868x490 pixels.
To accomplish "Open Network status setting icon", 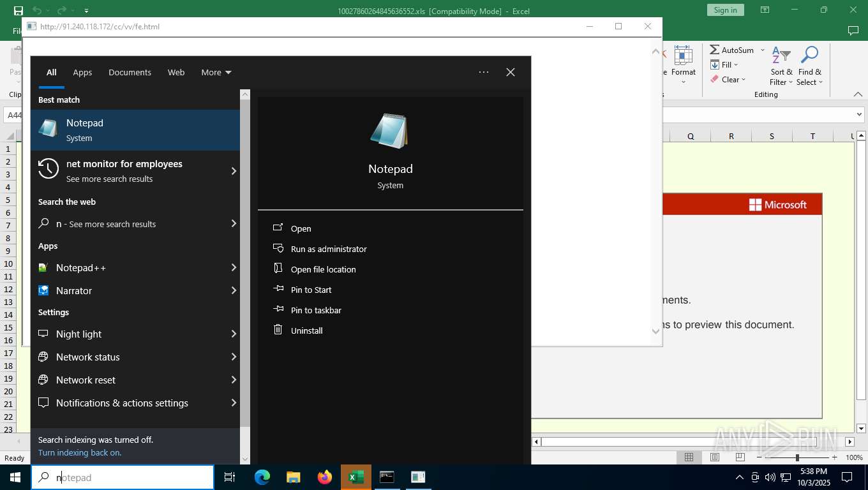I will [43, 357].
